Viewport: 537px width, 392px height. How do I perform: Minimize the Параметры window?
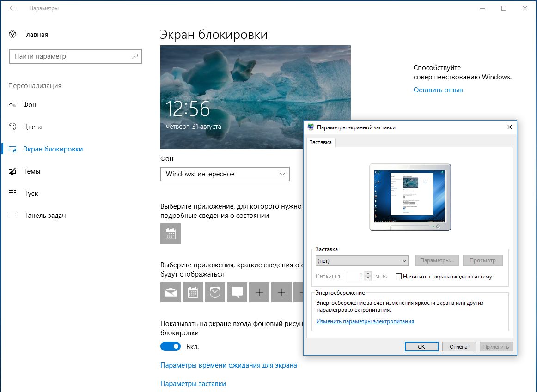pos(482,8)
